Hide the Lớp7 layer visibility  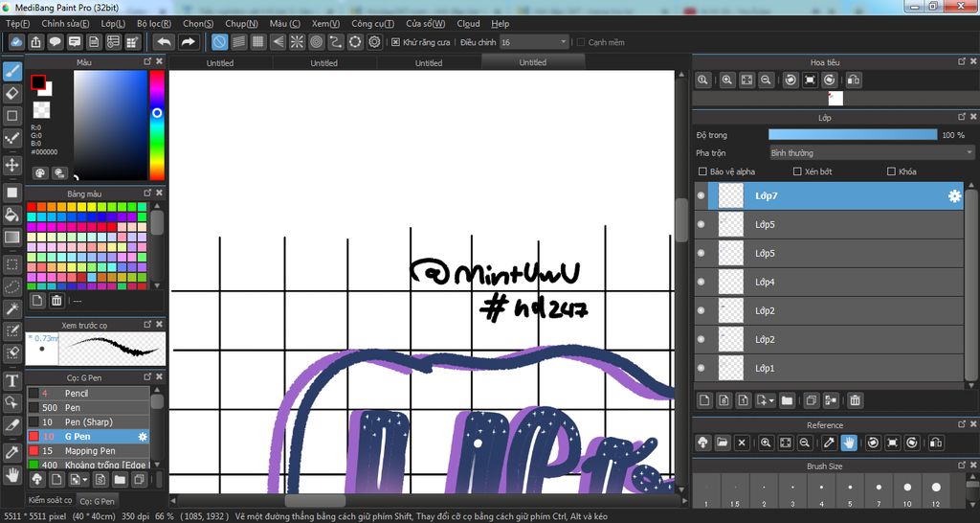(x=702, y=195)
